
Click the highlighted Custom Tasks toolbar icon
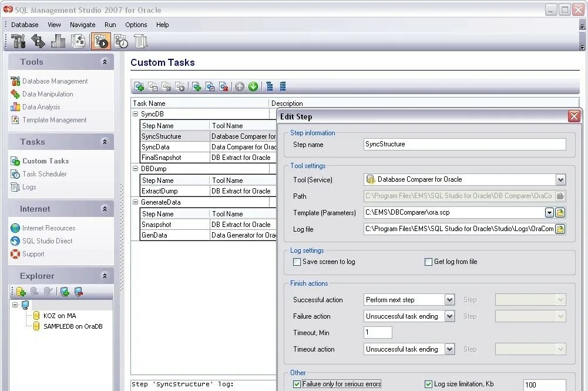[100, 41]
